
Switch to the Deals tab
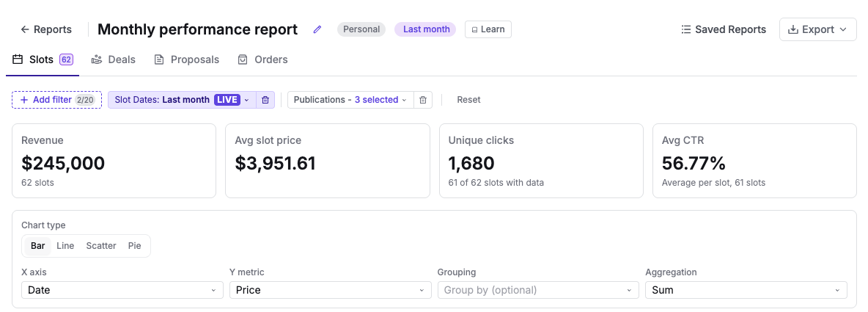[114, 59]
